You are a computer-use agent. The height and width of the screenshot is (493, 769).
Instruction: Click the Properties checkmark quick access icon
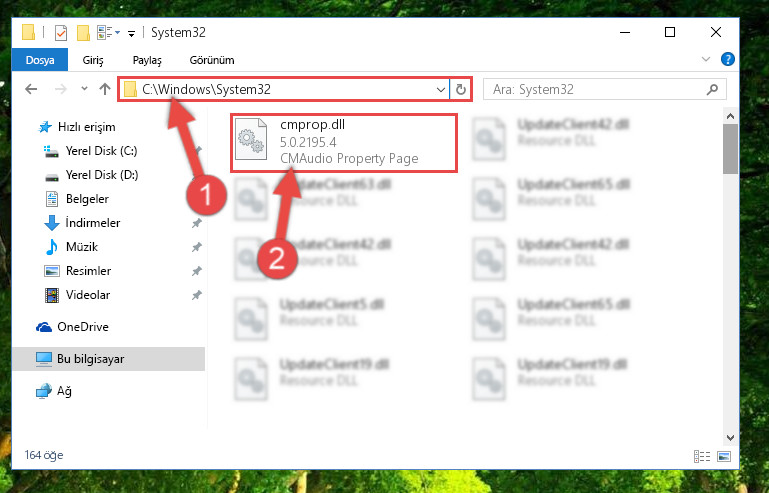point(61,33)
